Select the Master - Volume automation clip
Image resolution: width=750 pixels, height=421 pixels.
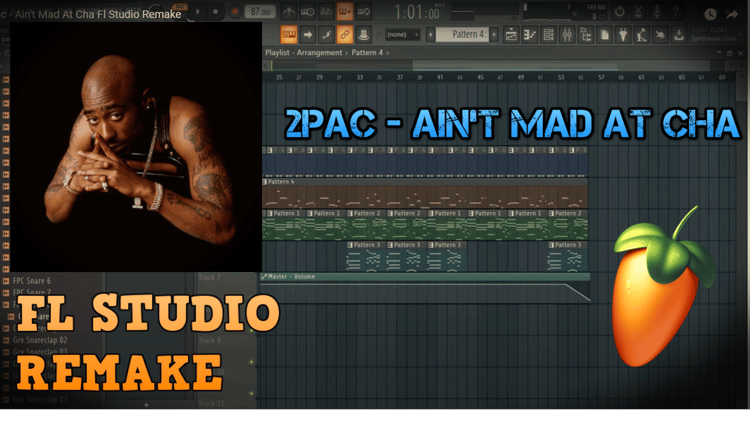[x=425, y=287]
